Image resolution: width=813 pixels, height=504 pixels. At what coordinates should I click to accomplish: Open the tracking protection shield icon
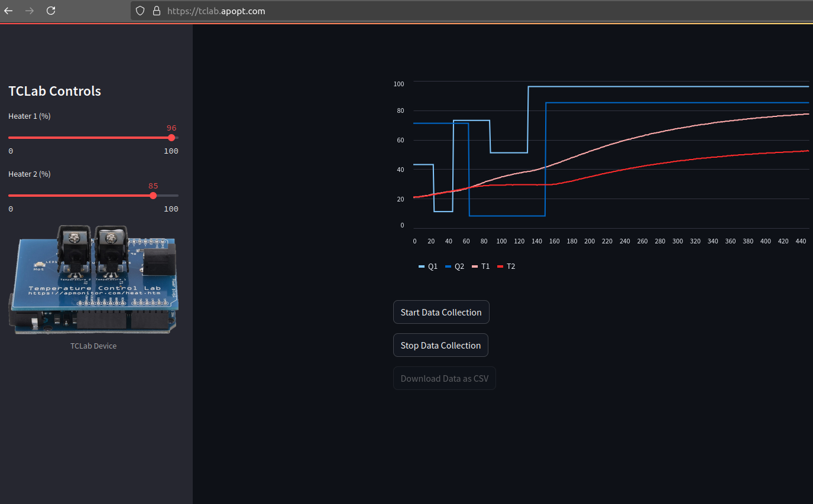tap(140, 11)
